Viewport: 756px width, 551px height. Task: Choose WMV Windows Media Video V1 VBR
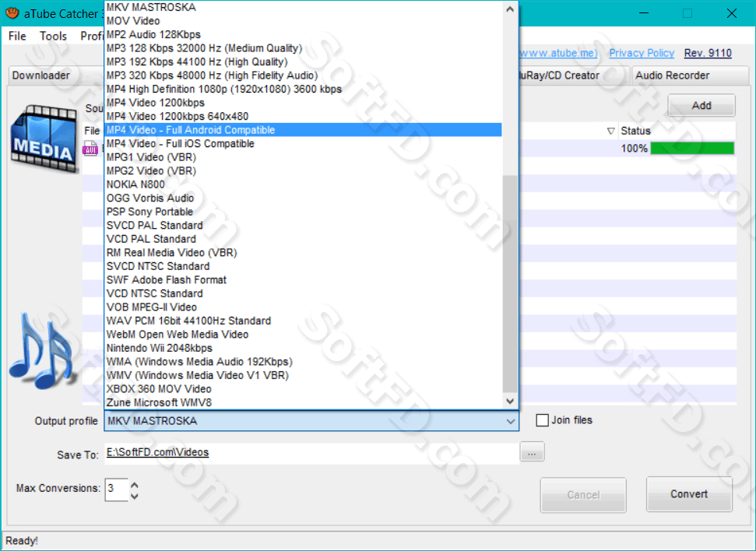pos(304,375)
